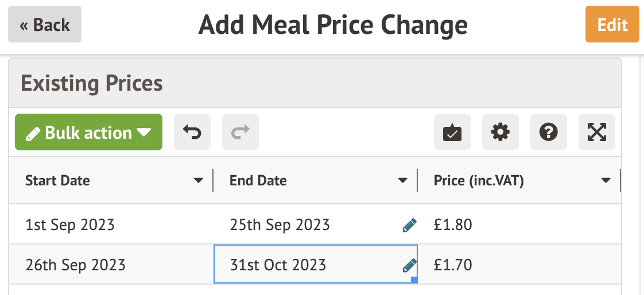Go back with the Back button
This screenshot has width=644, height=295.
click(x=45, y=25)
